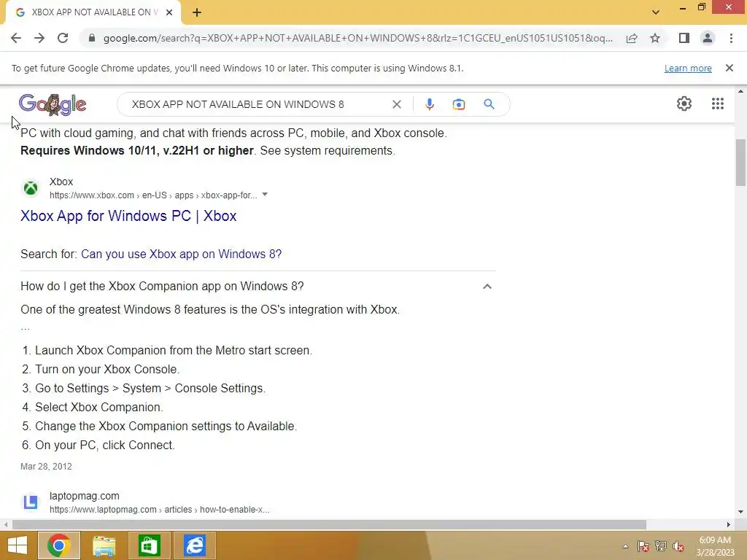The width and height of the screenshot is (747, 560).
Task: Go to Google home via logo
Action: (x=53, y=104)
